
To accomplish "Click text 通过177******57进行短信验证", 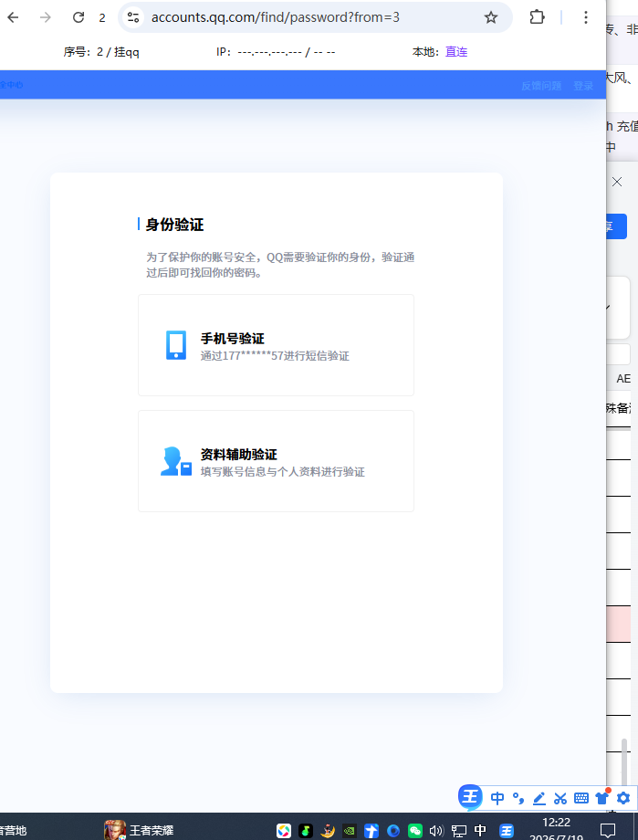I will click(275, 356).
